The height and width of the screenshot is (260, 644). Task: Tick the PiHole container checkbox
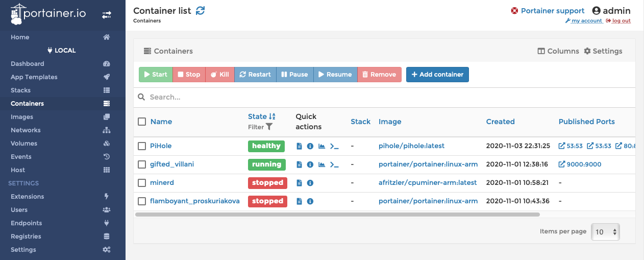142,146
